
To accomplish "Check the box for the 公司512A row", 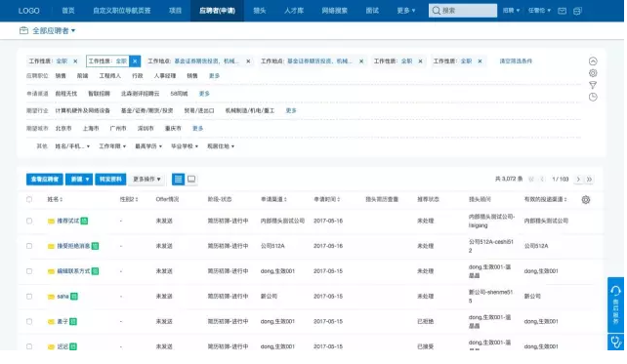I will coord(29,247).
